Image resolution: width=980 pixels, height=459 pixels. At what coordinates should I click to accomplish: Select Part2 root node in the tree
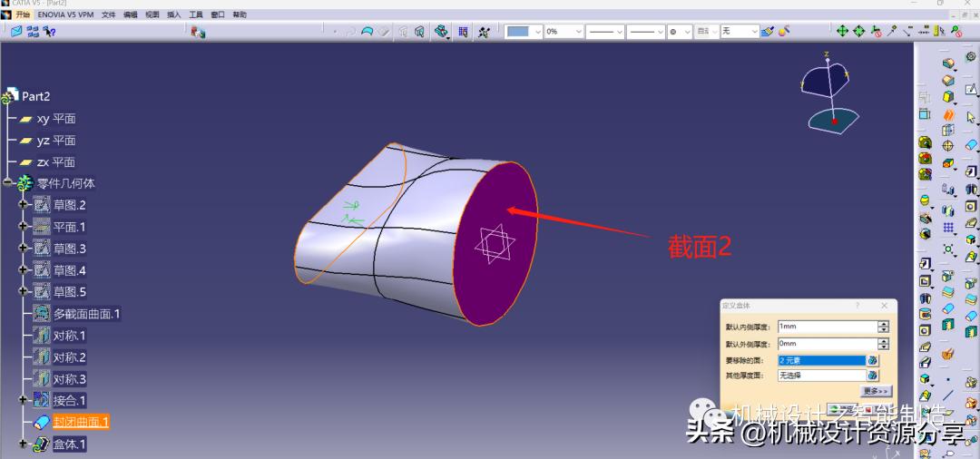coord(35,96)
